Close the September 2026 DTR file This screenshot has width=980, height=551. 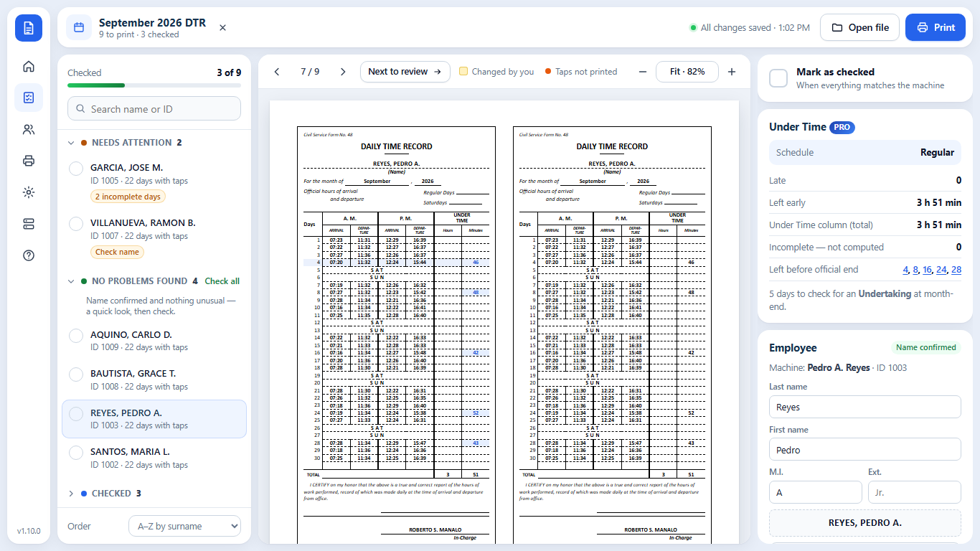(x=222, y=28)
